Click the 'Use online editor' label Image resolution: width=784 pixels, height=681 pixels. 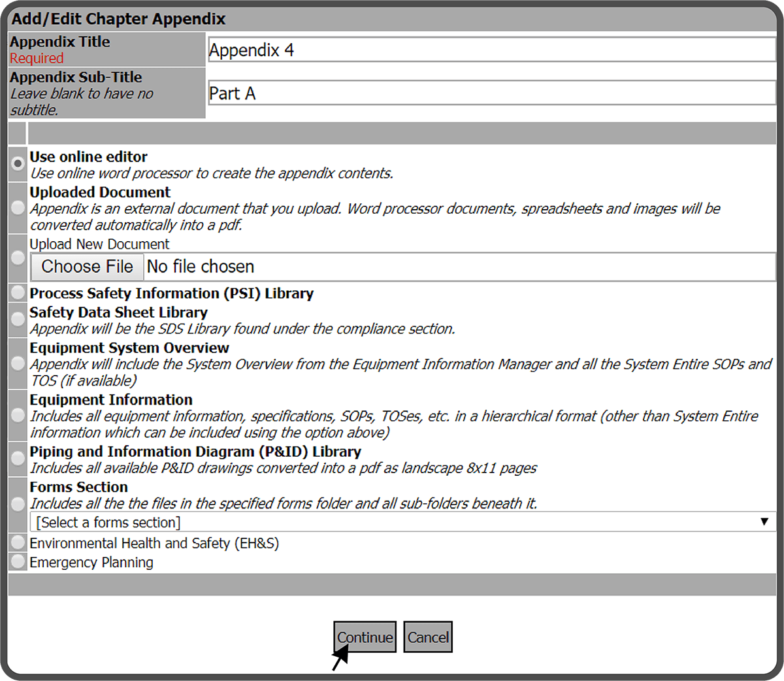[x=88, y=157]
